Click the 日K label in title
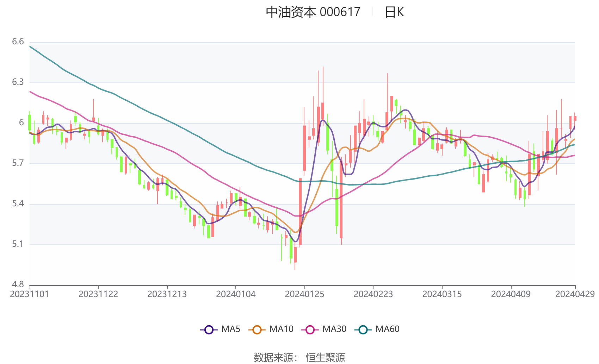The width and height of the screenshot is (599, 364). click(x=394, y=12)
